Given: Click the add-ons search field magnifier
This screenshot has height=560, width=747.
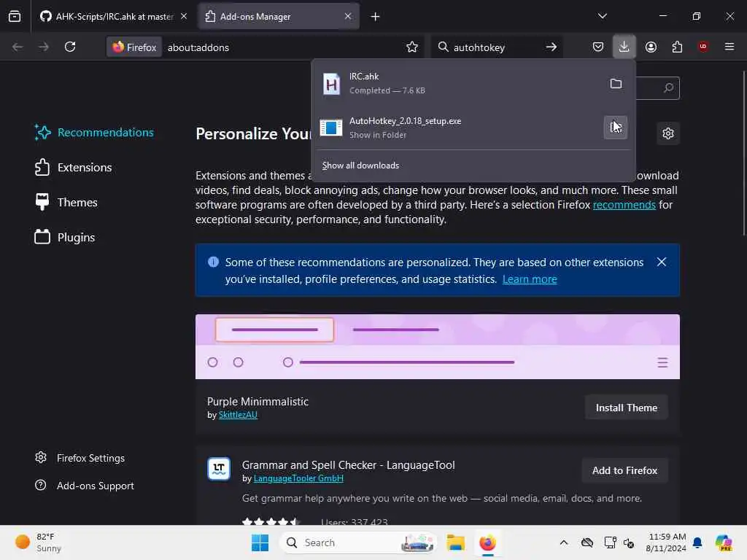Looking at the screenshot, I should [668, 88].
